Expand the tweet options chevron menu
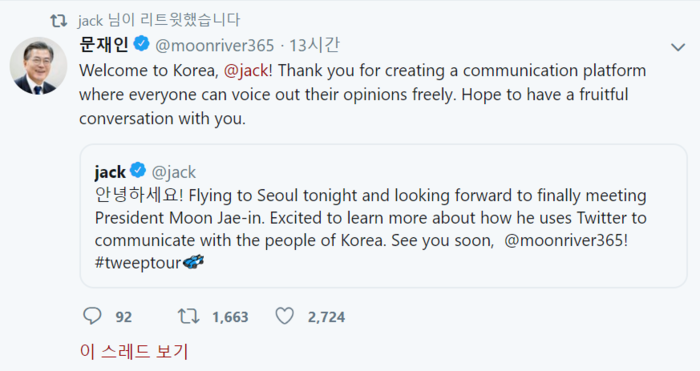The height and width of the screenshot is (371, 700). (x=678, y=47)
